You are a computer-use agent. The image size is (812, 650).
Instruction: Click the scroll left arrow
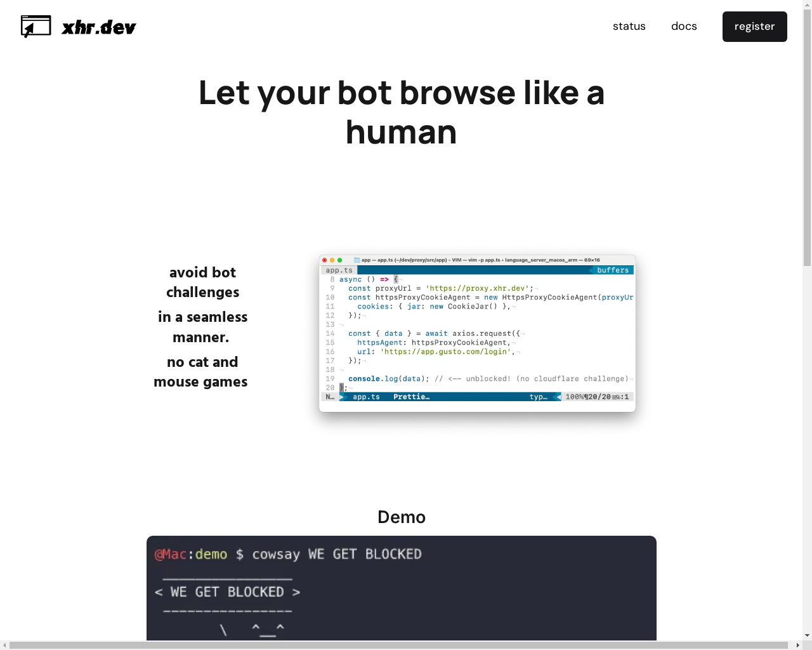pos(4,646)
